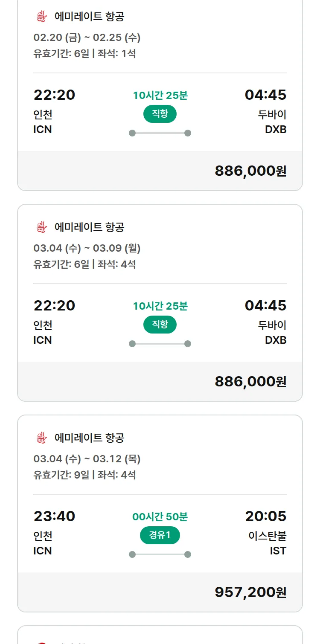Click the 20:05 arrival time

pyautogui.click(x=265, y=516)
